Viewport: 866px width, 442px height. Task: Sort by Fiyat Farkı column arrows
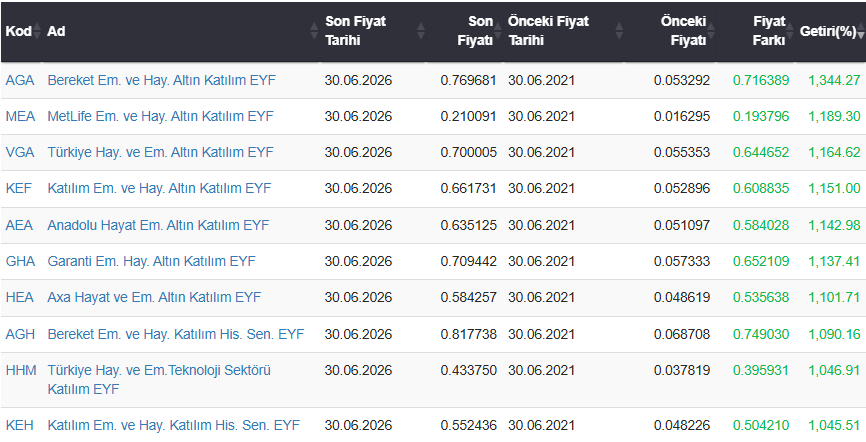(x=790, y=31)
